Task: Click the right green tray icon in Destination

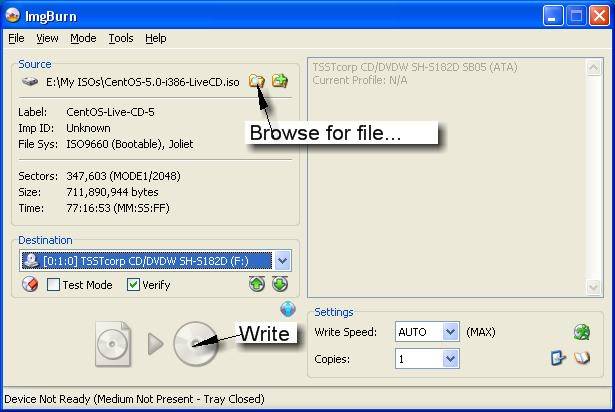Action: 280,285
